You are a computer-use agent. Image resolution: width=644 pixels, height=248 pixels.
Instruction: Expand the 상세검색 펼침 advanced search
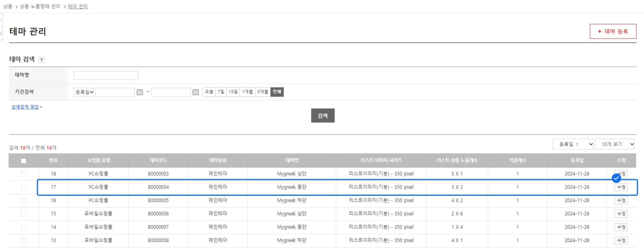click(27, 107)
